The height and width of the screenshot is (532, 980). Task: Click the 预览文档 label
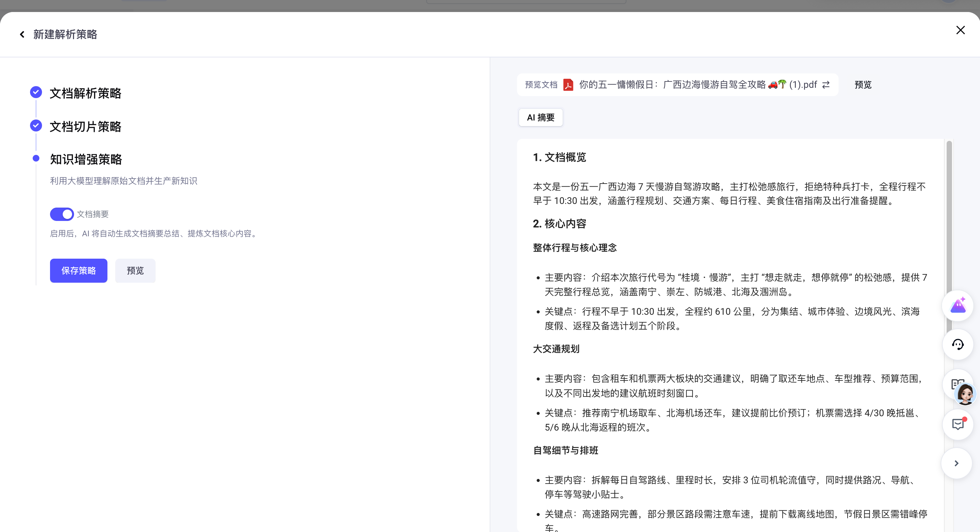[x=541, y=85]
